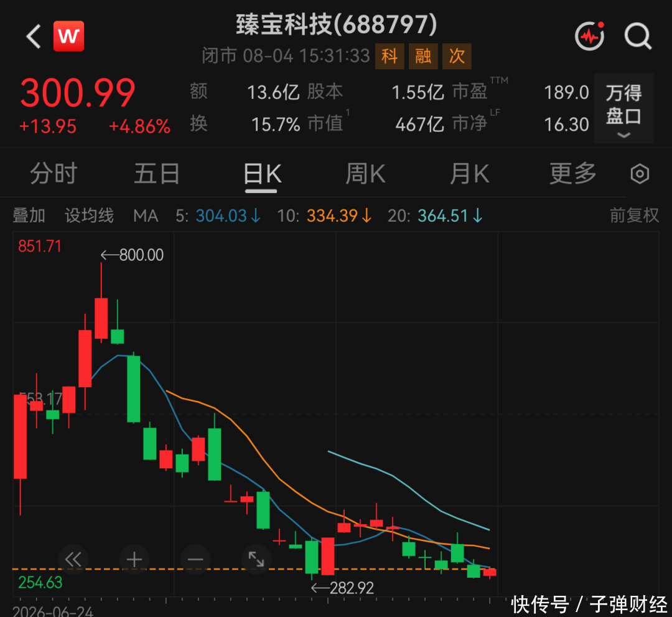Tap the back arrow icon

pos(34,37)
